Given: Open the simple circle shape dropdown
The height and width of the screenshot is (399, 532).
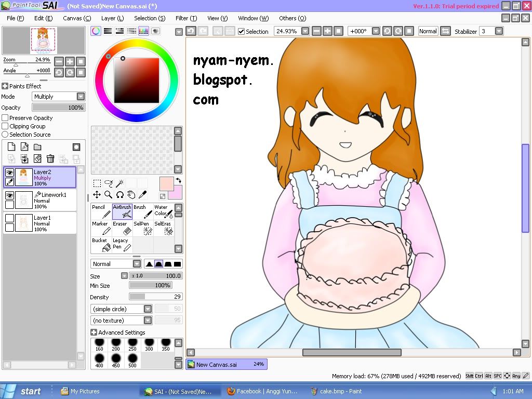Looking at the screenshot, I should point(148,309).
